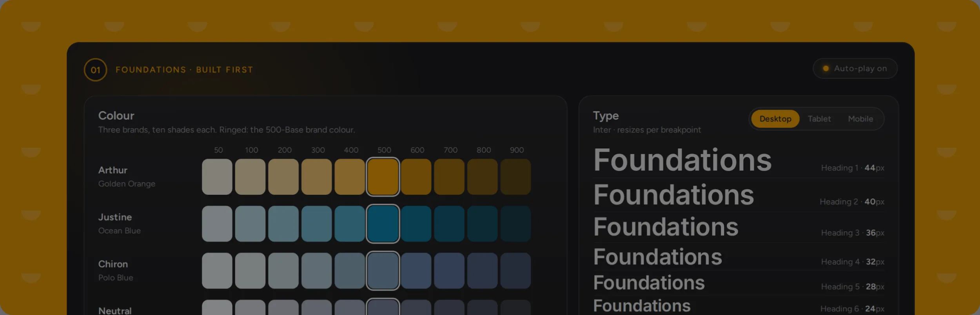Pick the Chiron 50 swatch
The width and height of the screenshot is (980, 315).
coord(217,271)
